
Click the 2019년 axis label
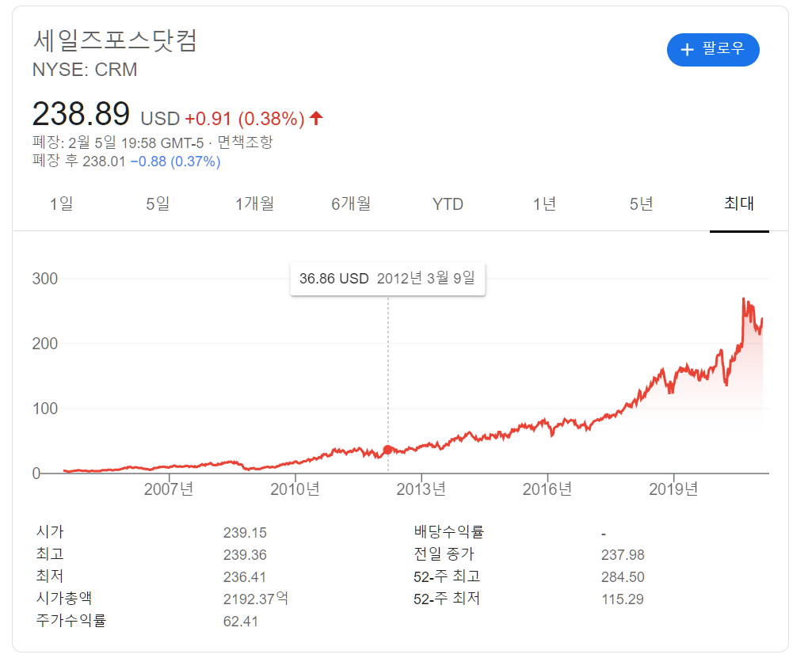(x=673, y=489)
